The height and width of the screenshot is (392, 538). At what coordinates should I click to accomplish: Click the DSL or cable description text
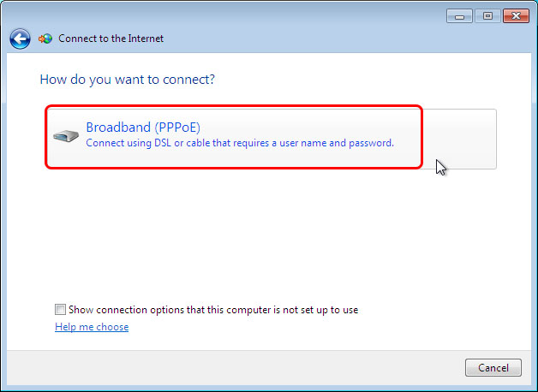tap(240, 143)
